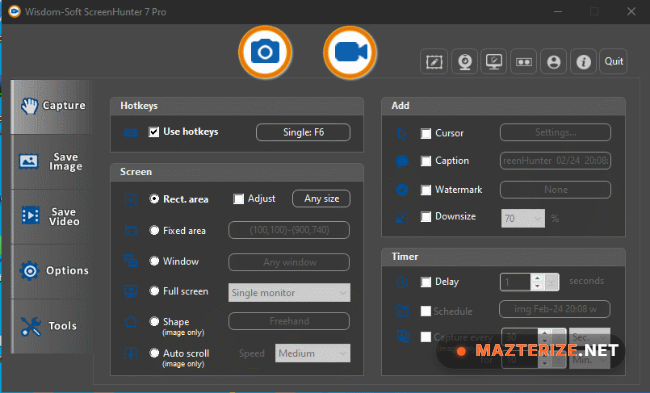Click the pentagon Shape icon

click(x=131, y=322)
